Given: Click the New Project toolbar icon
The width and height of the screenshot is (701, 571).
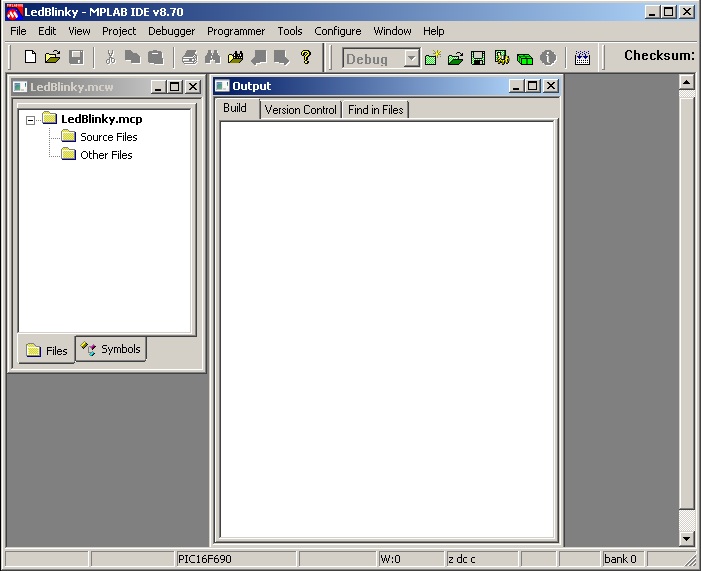Looking at the screenshot, I should 432,58.
